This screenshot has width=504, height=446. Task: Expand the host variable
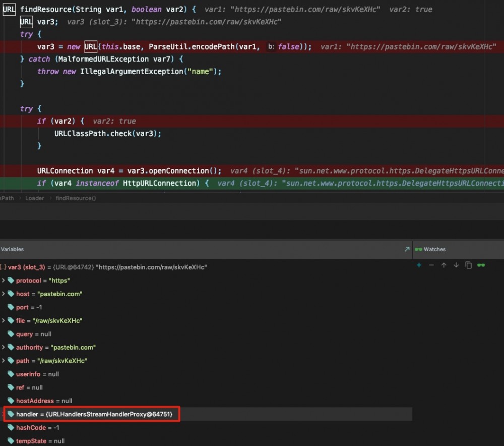[3, 294]
